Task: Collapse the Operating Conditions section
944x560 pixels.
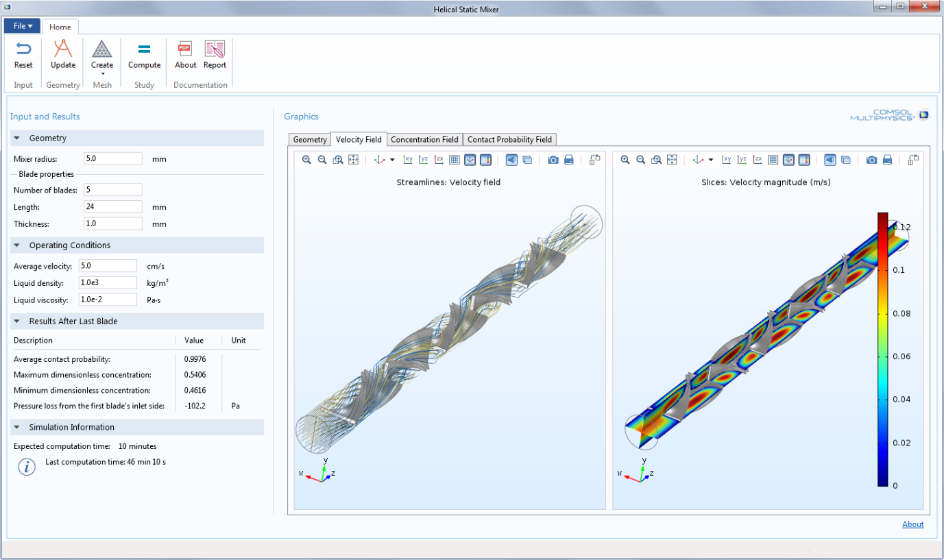Action: click(17, 245)
